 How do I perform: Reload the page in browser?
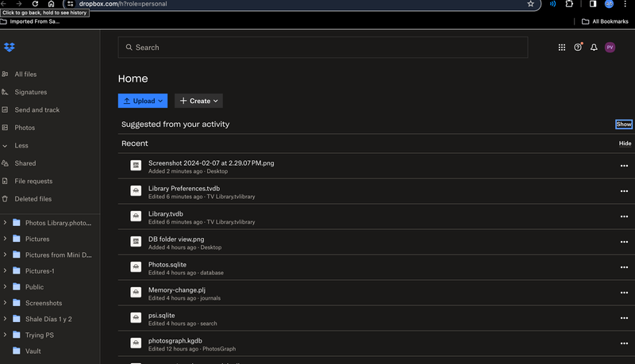click(x=35, y=4)
